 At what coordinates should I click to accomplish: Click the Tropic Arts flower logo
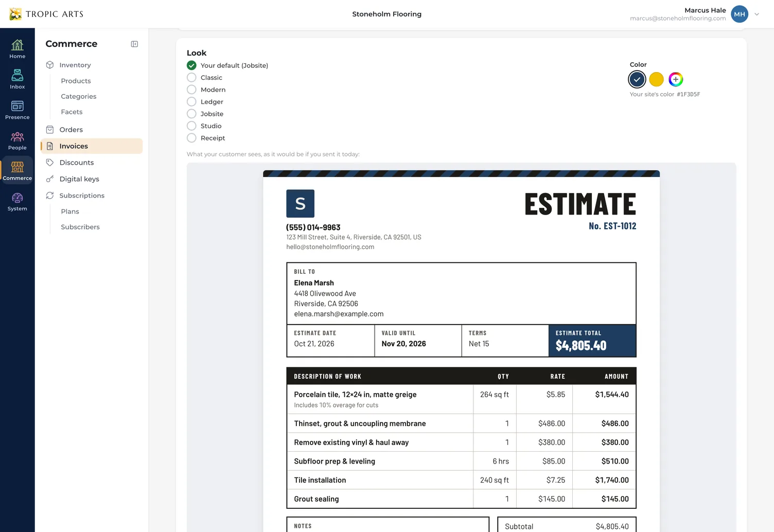tap(15, 14)
